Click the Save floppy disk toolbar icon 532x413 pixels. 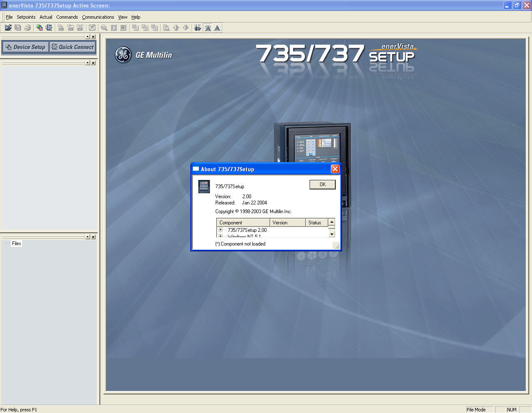(18, 28)
